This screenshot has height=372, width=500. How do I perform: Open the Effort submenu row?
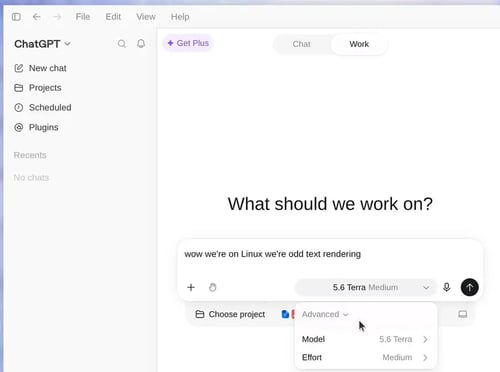tap(366, 358)
